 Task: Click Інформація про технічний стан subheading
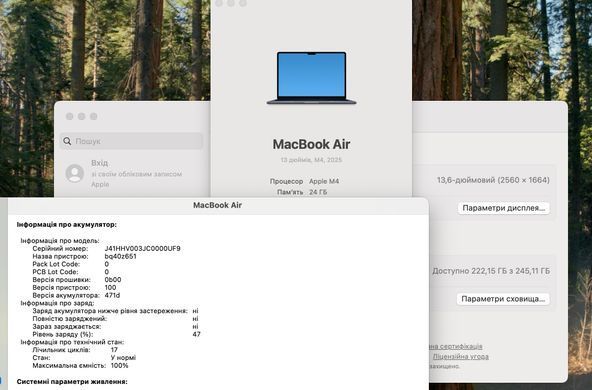coord(72,342)
